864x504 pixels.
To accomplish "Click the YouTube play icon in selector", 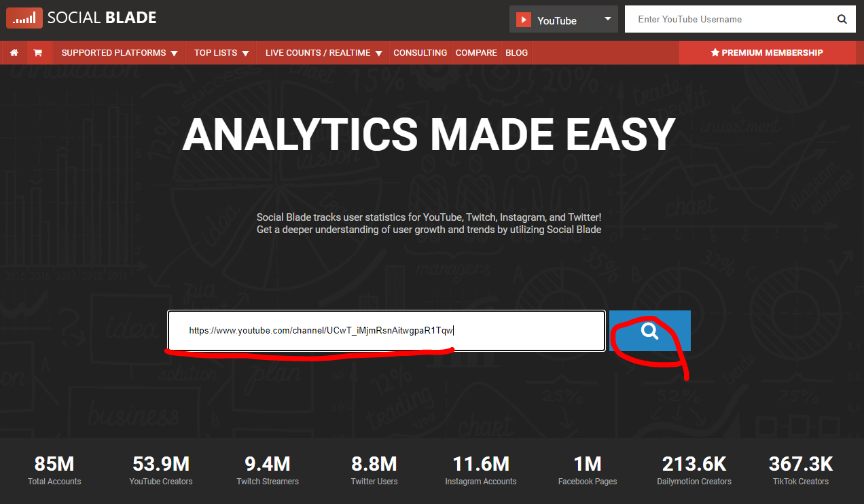I will [523, 20].
